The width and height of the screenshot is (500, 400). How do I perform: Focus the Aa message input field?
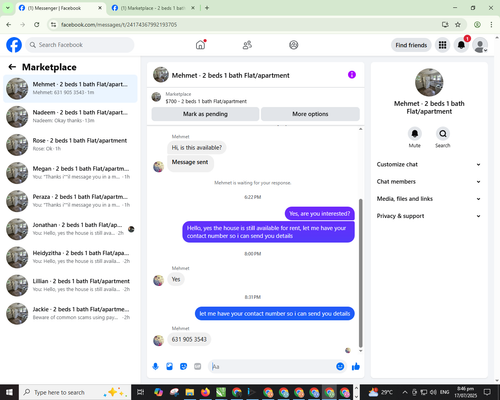272,367
